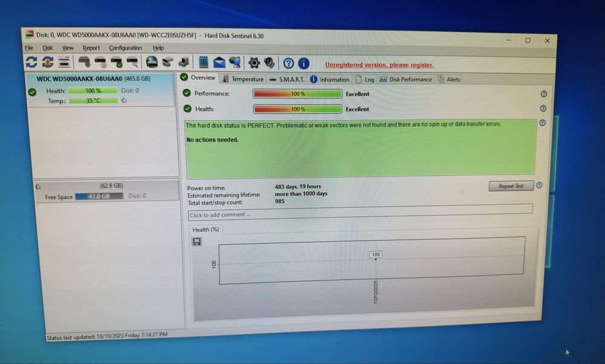The image size is (605, 364).
Task: Click the Performance 100 % progress bar
Action: [298, 94]
